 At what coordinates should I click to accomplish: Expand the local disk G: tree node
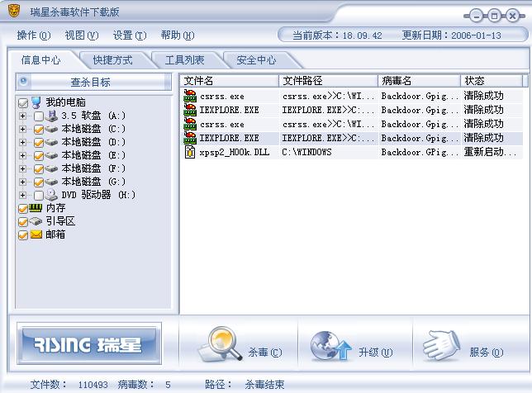click(x=23, y=182)
